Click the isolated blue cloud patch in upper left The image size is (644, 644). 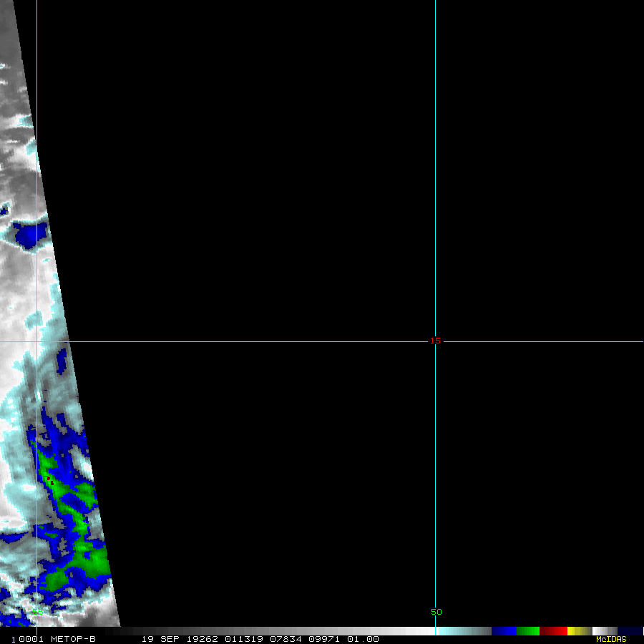click(x=30, y=234)
